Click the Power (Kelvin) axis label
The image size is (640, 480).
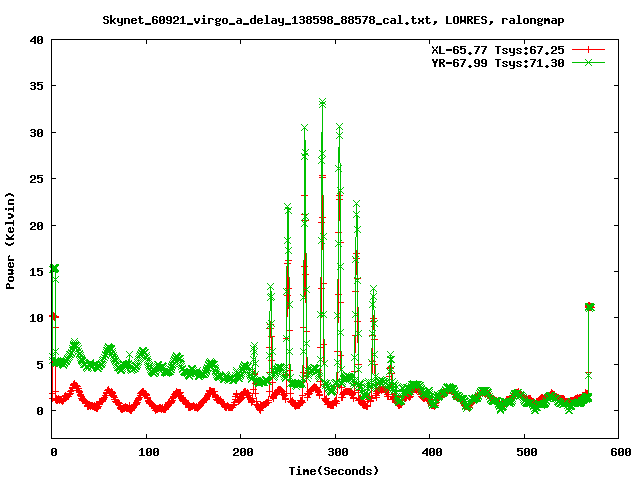10,241
